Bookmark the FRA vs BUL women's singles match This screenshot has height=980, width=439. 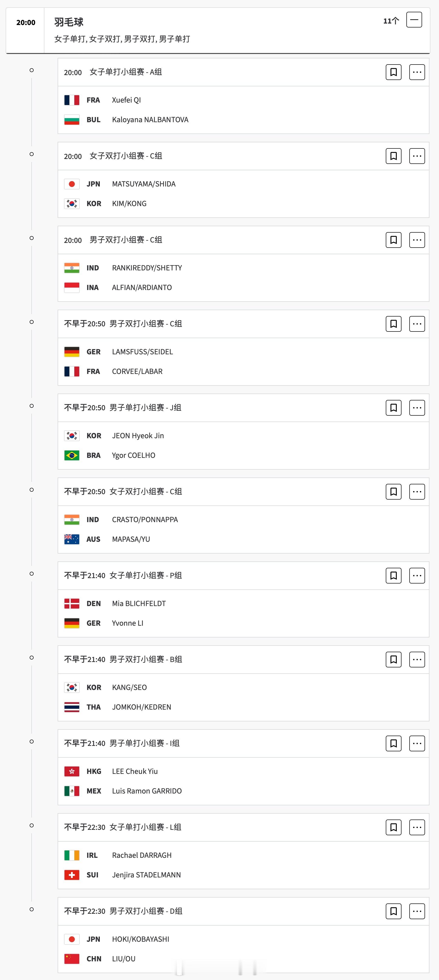pyautogui.click(x=393, y=72)
